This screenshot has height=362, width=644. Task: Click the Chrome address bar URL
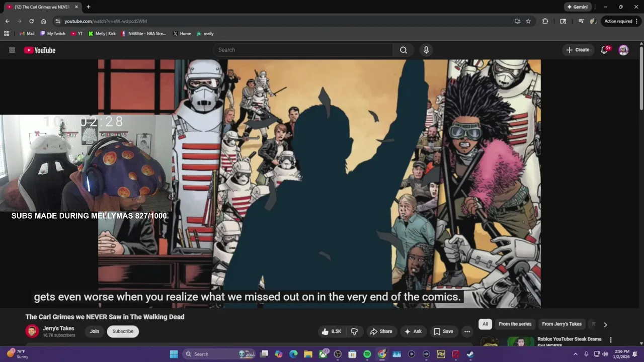pyautogui.click(x=106, y=21)
